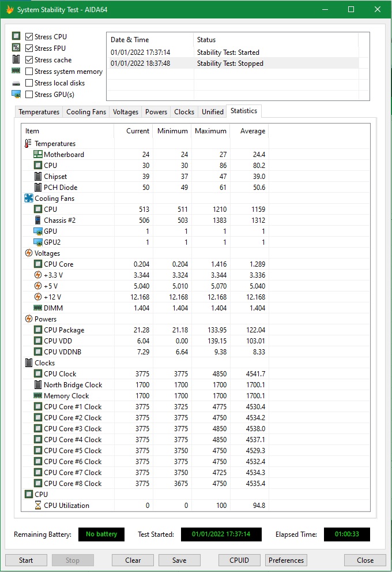392x572 pixels.
Task: Click the Date & Time log column header
Action: point(150,39)
